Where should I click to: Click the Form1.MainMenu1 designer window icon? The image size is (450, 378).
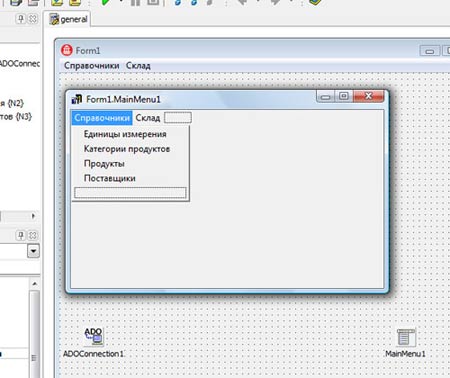77,99
